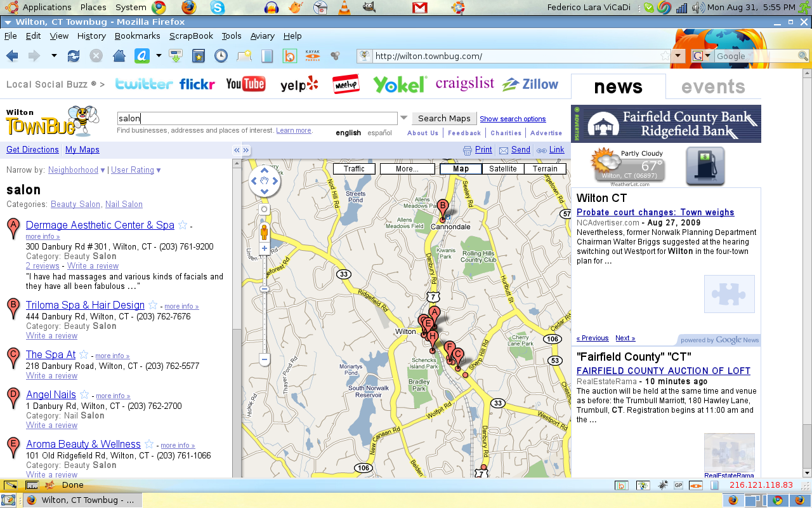This screenshot has width=812, height=508.
Task: Toggle the Traffic map overlay
Action: [354, 169]
